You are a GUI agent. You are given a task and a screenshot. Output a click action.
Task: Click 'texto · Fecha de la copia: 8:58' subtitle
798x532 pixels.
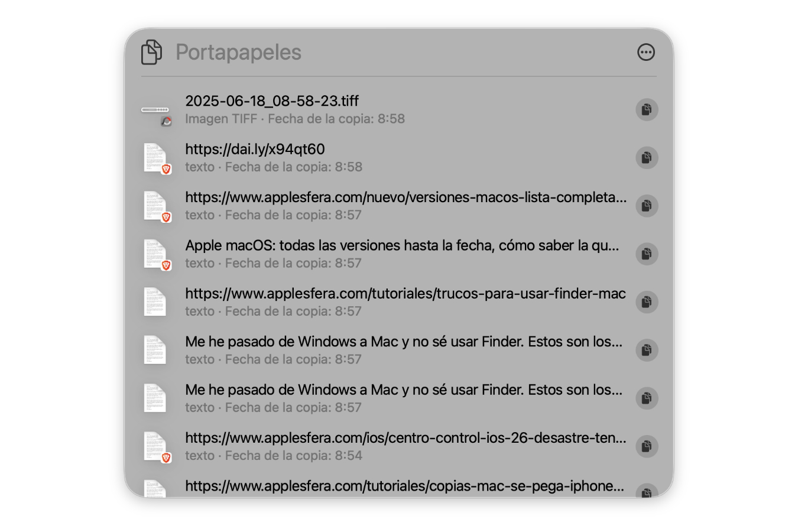[x=274, y=167]
